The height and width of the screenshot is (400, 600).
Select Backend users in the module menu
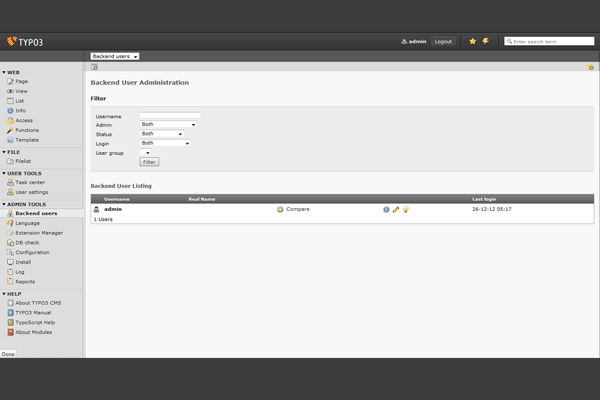pos(36,213)
